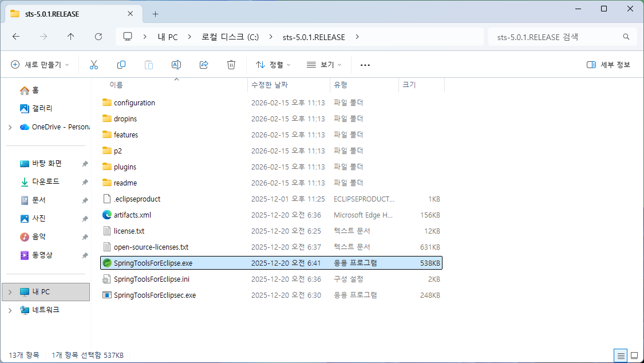Click the 538KB size cell
The image size is (644, 363).
point(430,263)
